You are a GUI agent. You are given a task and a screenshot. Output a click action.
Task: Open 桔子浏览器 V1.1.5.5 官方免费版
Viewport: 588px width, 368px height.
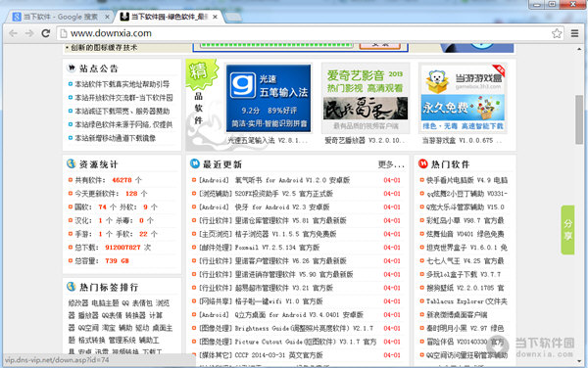(x=286, y=234)
